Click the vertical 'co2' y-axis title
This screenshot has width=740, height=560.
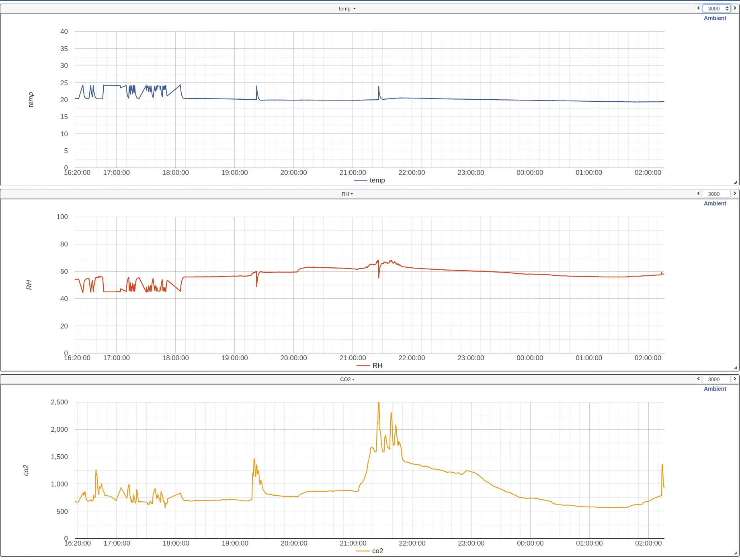click(x=26, y=470)
